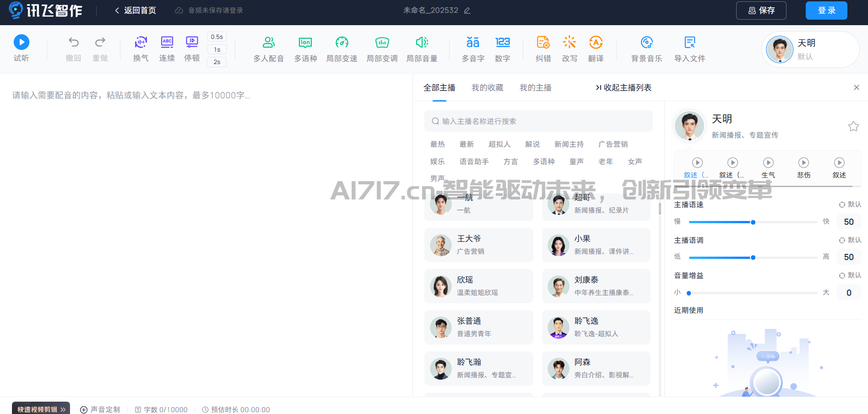Screen dimensions: 868x414
Task: Play the audio preview with 试听
Action: tap(22, 48)
